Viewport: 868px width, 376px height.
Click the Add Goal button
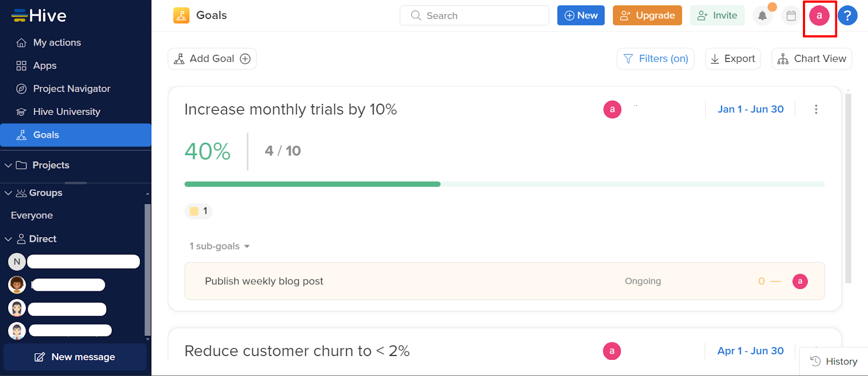point(212,59)
